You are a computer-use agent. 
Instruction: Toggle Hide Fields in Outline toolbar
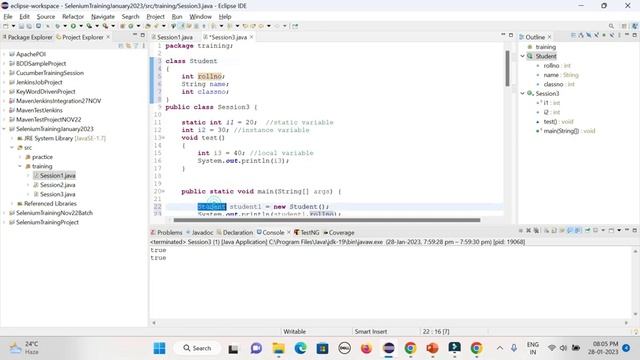click(x=589, y=36)
